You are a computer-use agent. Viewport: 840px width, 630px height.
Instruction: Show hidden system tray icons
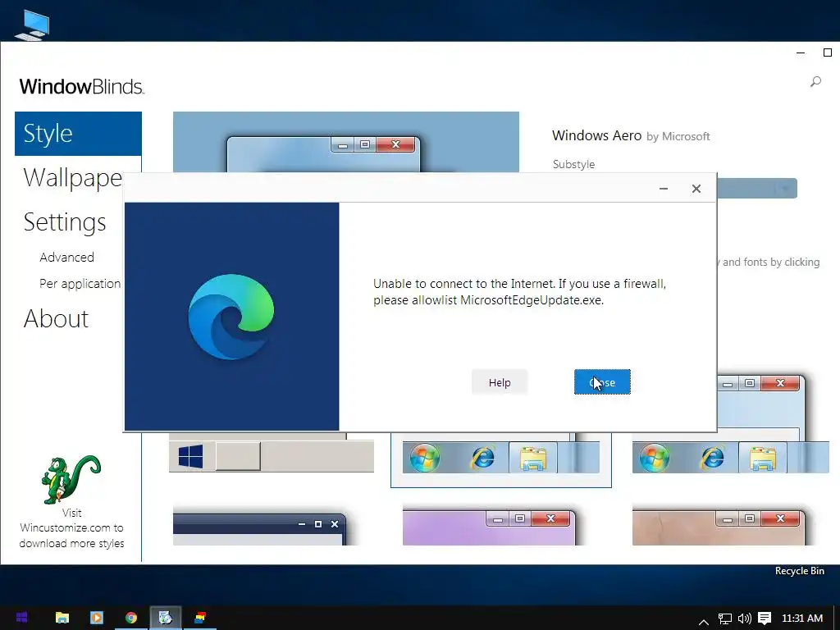(704, 622)
